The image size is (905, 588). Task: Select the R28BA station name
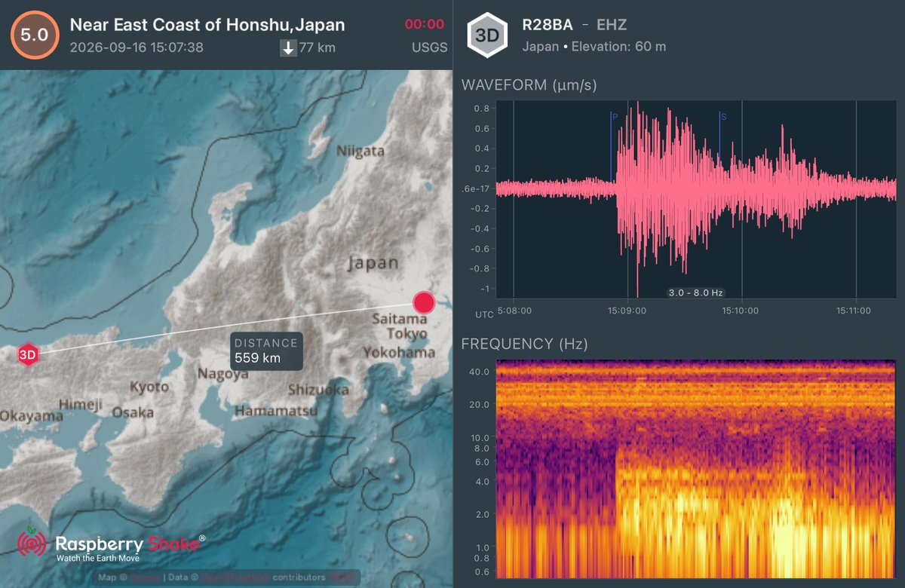547,24
